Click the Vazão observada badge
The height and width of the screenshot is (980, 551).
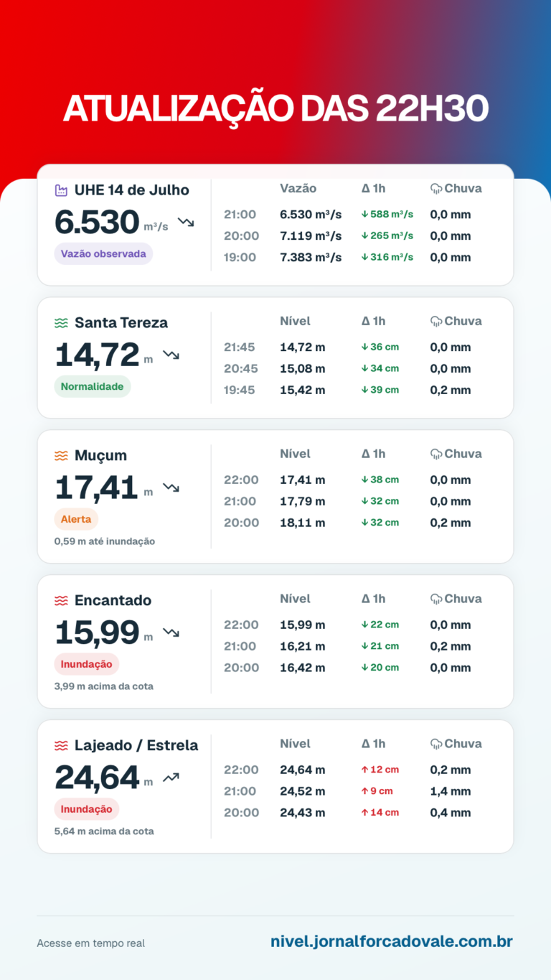(x=103, y=253)
